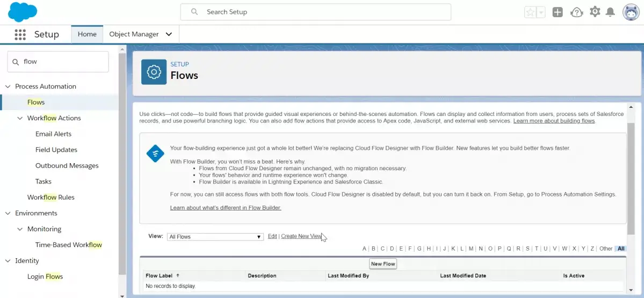This screenshot has width=644, height=298.
Task: Click the Edit view link
Action: pos(272,236)
